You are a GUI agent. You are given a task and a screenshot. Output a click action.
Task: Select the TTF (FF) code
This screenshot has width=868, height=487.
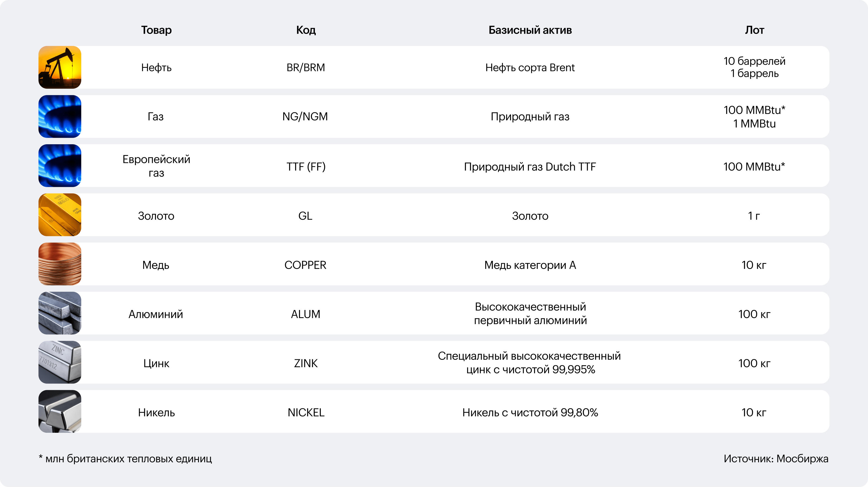pos(306,167)
